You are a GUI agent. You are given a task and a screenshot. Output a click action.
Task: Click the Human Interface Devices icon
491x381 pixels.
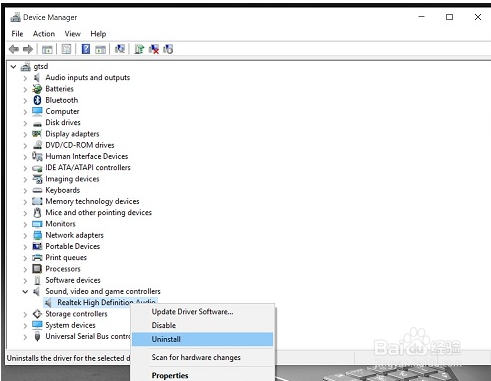[x=37, y=156]
